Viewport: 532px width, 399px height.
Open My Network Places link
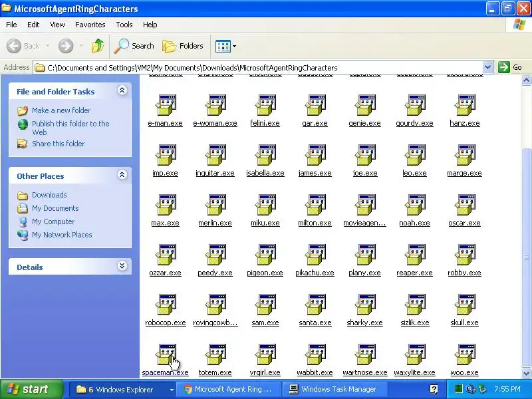62,235
